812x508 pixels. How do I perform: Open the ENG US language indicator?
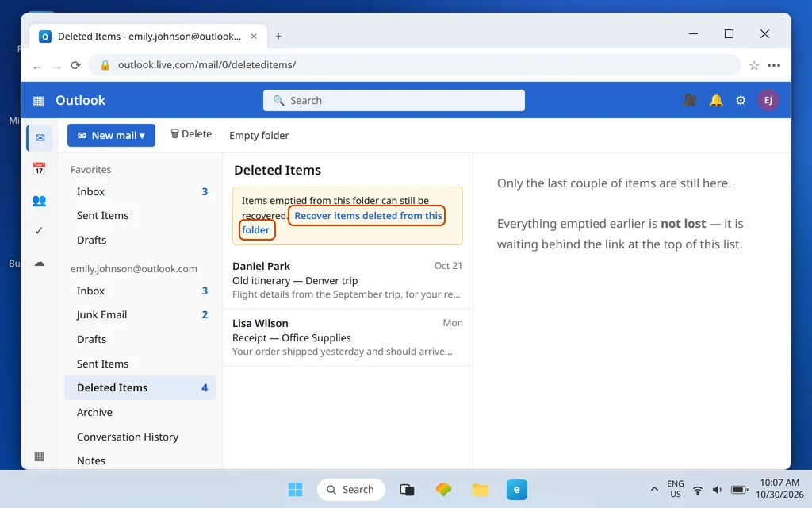pyautogui.click(x=676, y=489)
